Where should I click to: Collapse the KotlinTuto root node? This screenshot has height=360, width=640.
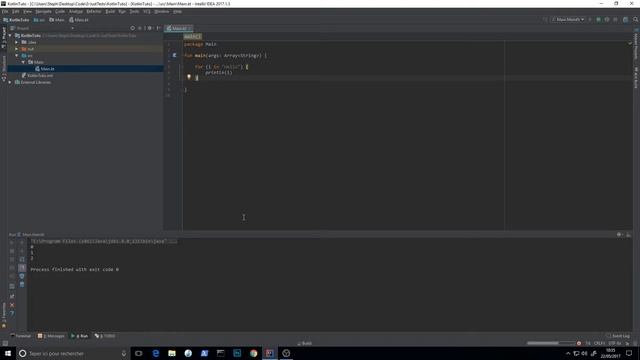point(10,36)
